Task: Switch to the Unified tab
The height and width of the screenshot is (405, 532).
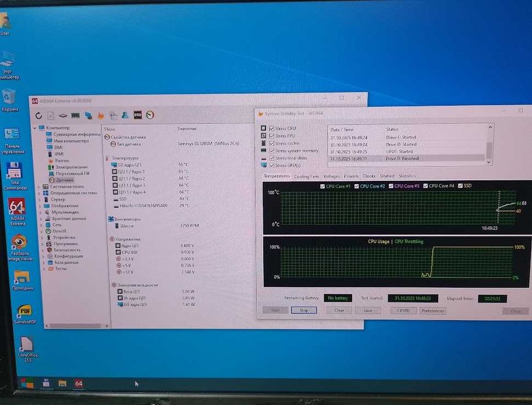Action: point(387,176)
